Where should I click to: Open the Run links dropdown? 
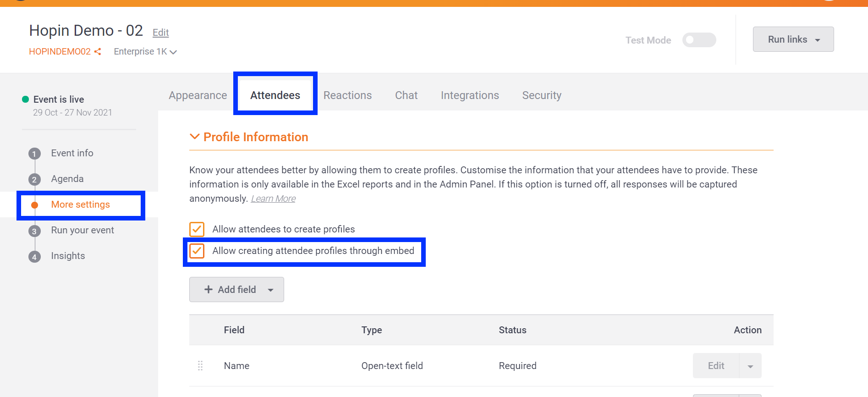793,39
